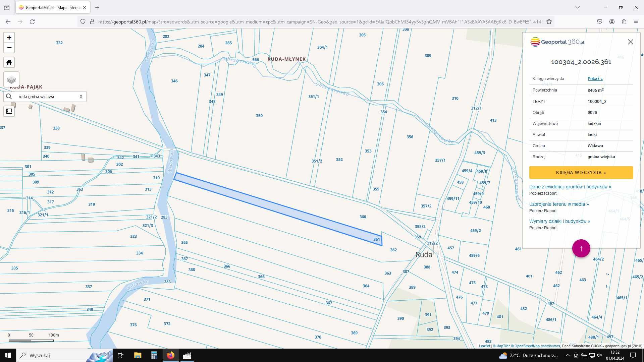Click the Geoportal360.pl logo in the panel
The height and width of the screenshot is (362, 644).
pyautogui.click(x=557, y=42)
